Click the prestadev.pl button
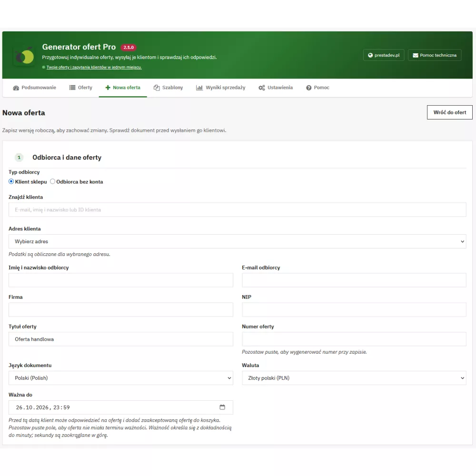The image size is (476, 476). (384, 55)
